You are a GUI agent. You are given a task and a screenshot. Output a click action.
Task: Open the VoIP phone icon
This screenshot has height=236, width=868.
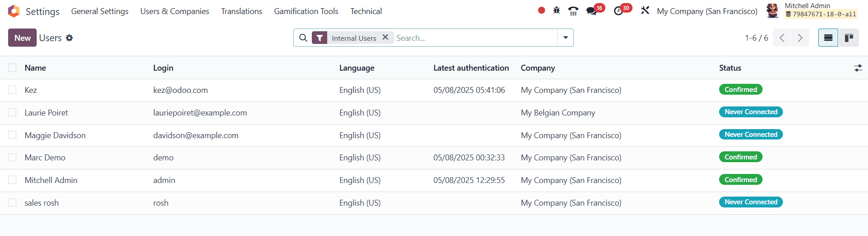[573, 11]
